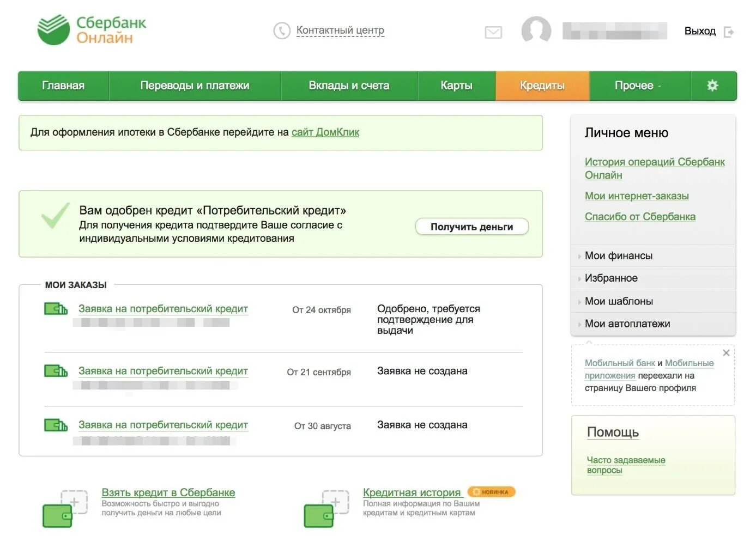756x542 pixels.
Task: Open Кредитная история link
Action: [412, 492]
